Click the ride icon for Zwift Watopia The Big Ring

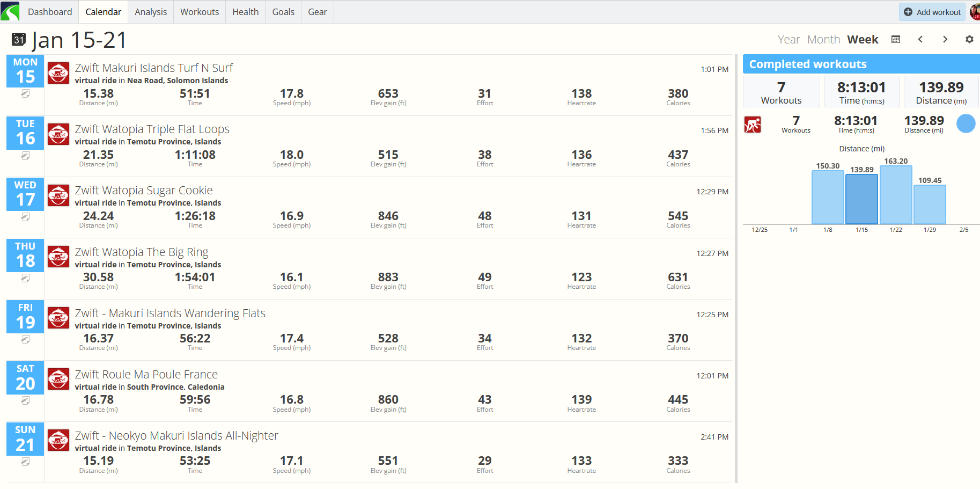coord(58,257)
